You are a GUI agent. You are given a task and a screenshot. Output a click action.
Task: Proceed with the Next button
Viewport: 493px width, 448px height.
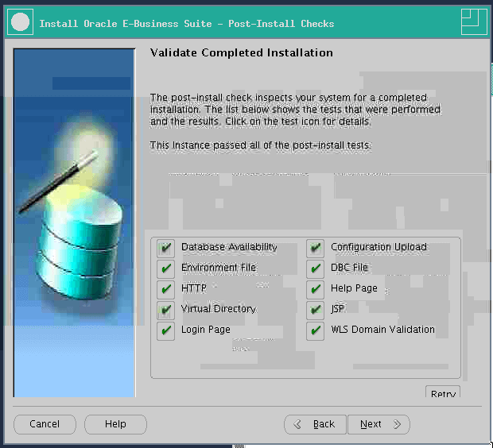[378, 424]
